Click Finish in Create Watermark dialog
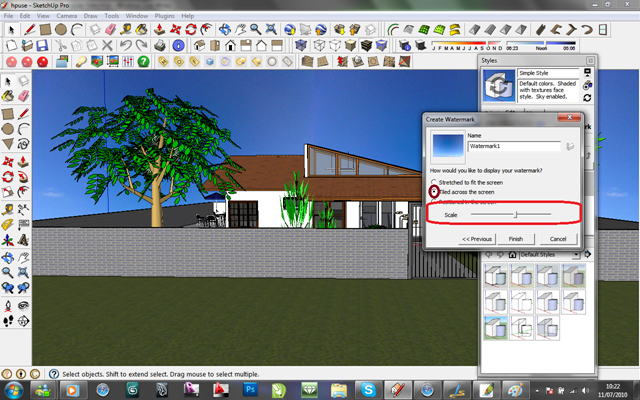The width and height of the screenshot is (640, 400). tap(516, 239)
